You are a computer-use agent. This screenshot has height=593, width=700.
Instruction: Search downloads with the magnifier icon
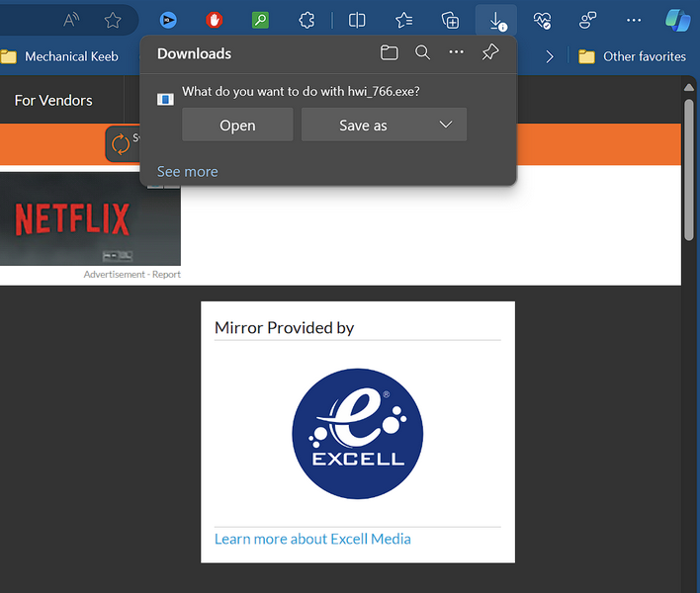(422, 53)
